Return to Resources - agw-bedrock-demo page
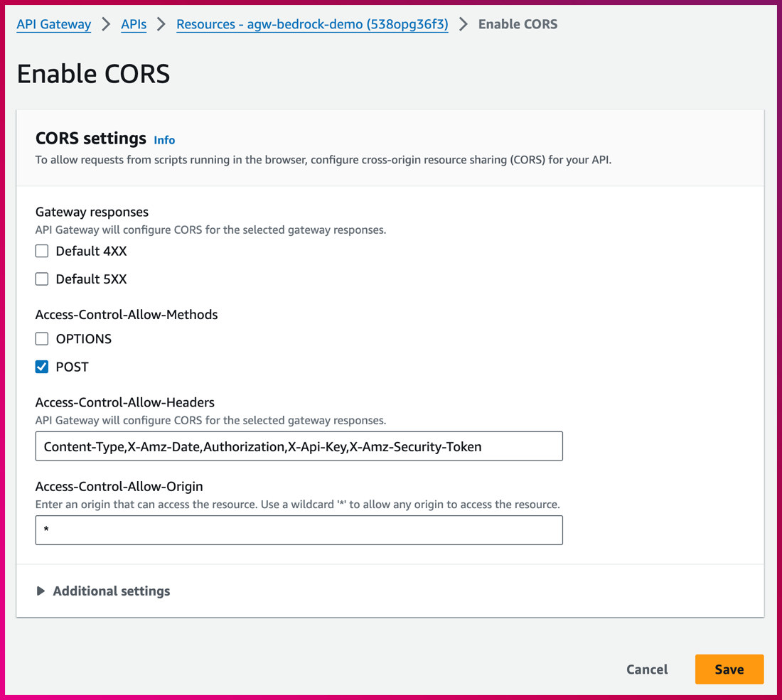Viewport: 782px width, 700px height. [x=312, y=24]
